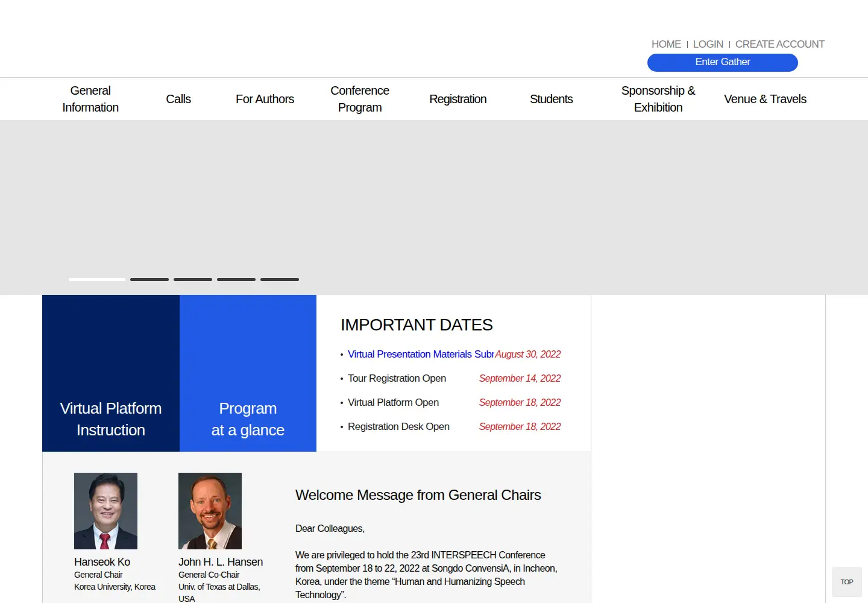Select the fourth carousel slide indicator
This screenshot has height=603, width=868.
pyautogui.click(x=236, y=279)
